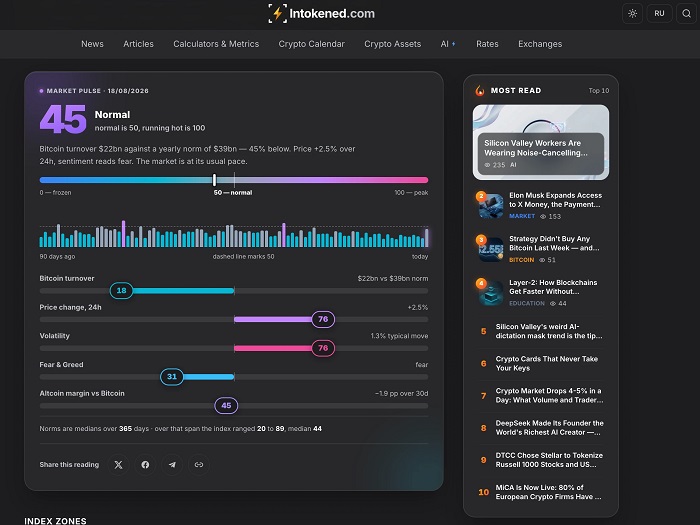Switch language with the RU button

pos(659,13)
